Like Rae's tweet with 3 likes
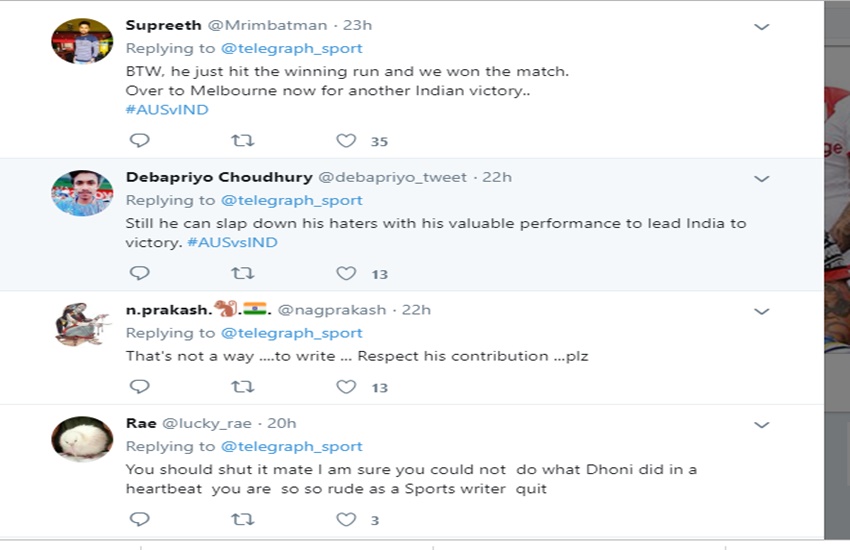 click(x=346, y=520)
